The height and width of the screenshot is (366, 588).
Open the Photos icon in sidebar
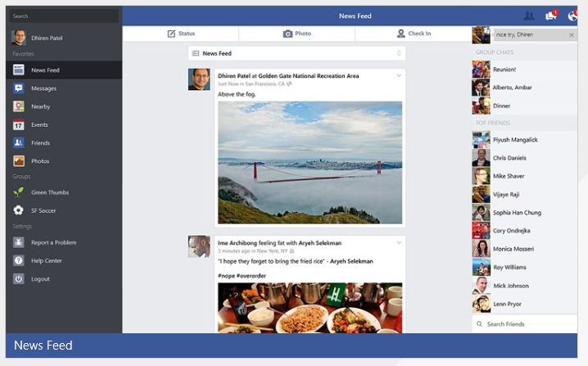coord(18,161)
